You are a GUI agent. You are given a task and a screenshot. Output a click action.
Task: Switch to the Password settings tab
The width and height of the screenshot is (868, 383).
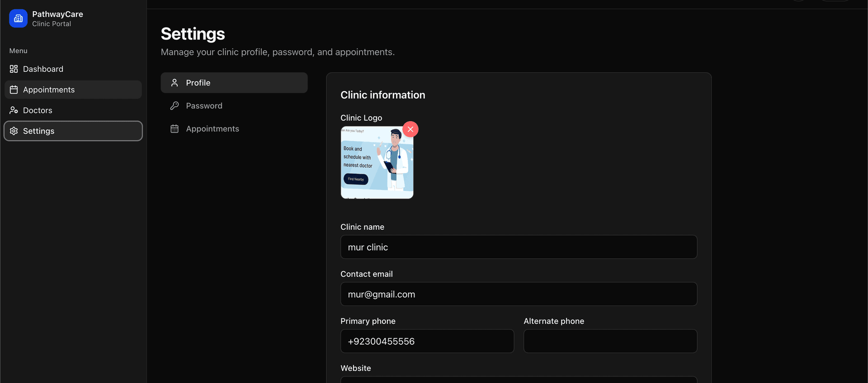point(234,106)
